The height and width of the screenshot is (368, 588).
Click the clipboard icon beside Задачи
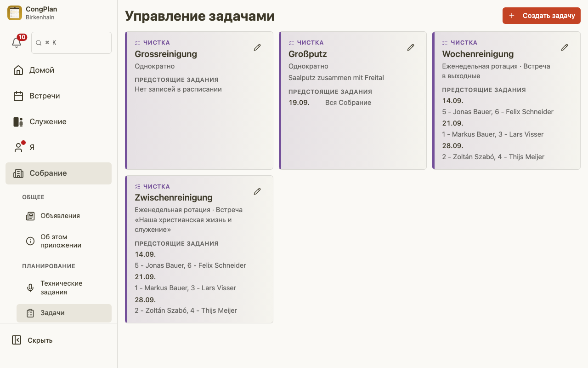30,313
